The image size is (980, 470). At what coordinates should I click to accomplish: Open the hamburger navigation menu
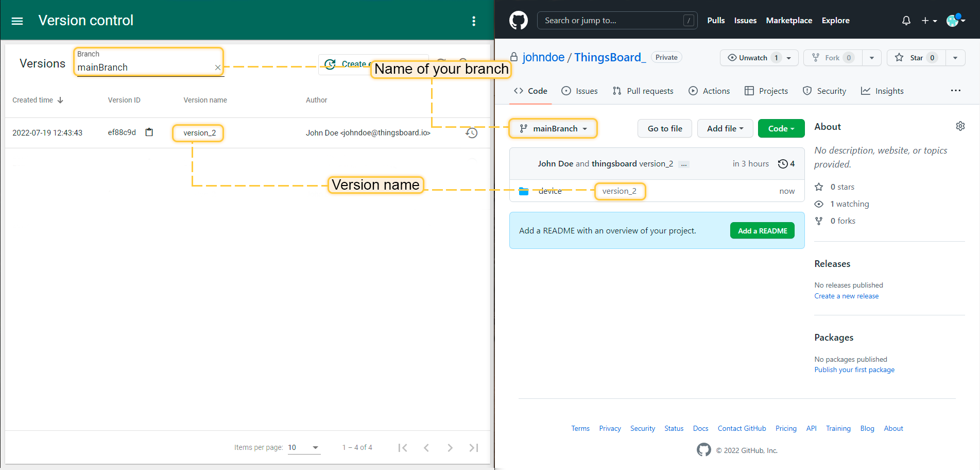[x=18, y=21]
